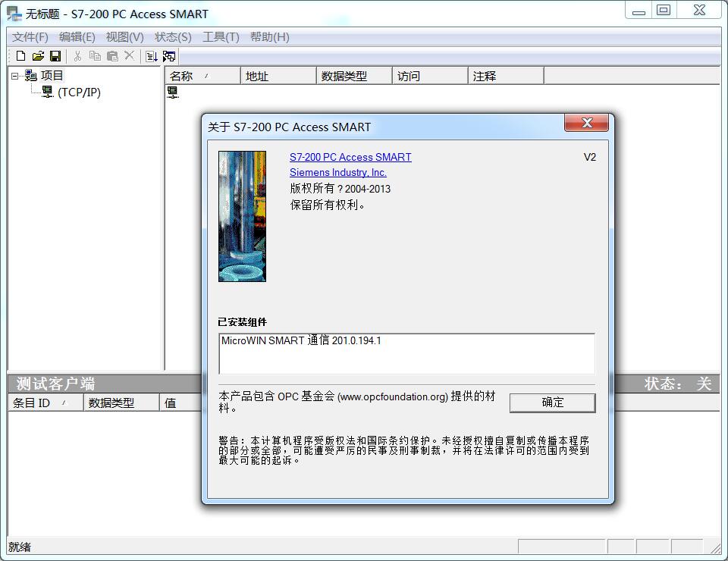The image size is (728, 561).
Task: Click the 版权所有 2004-2013 text
Action: [x=340, y=189]
